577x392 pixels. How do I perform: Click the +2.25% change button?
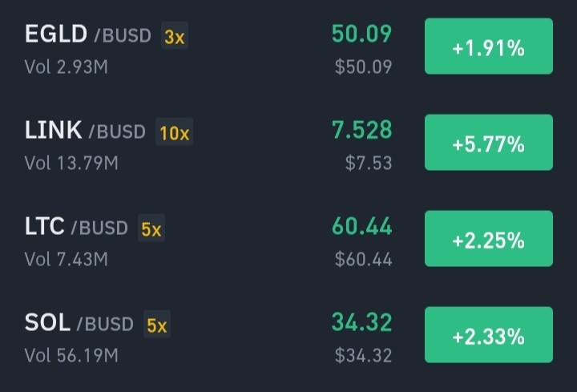489,239
